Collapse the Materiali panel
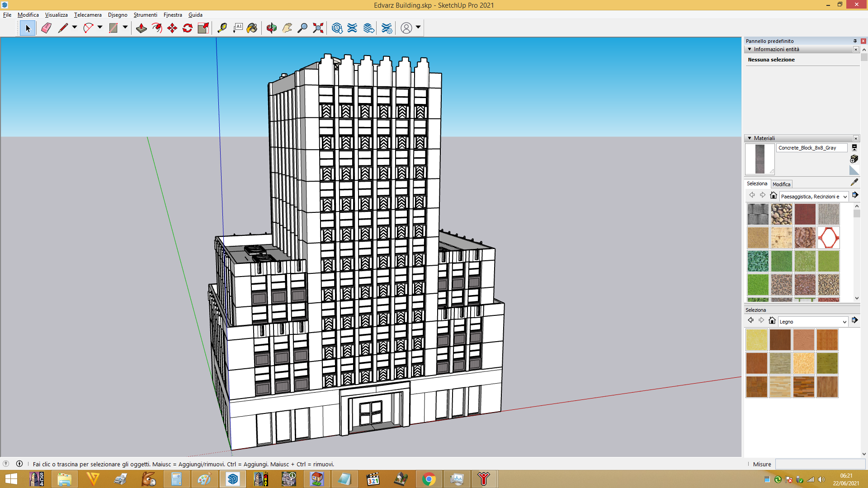The width and height of the screenshot is (868, 488). pos(750,138)
